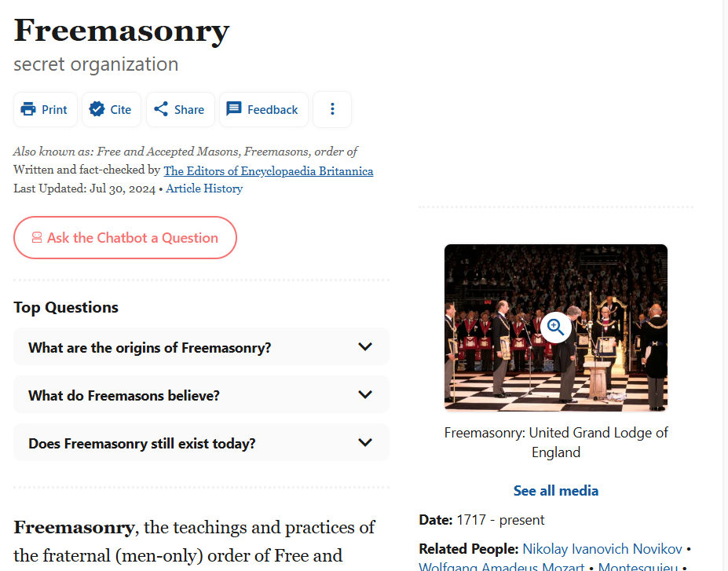The width and height of the screenshot is (728, 571).
Task: Click the magnifier zoom icon on image
Action: click(556, 328)
